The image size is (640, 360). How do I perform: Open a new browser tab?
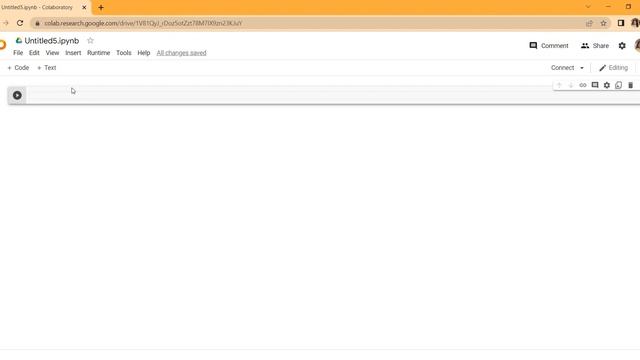click(x=101, y=7)
